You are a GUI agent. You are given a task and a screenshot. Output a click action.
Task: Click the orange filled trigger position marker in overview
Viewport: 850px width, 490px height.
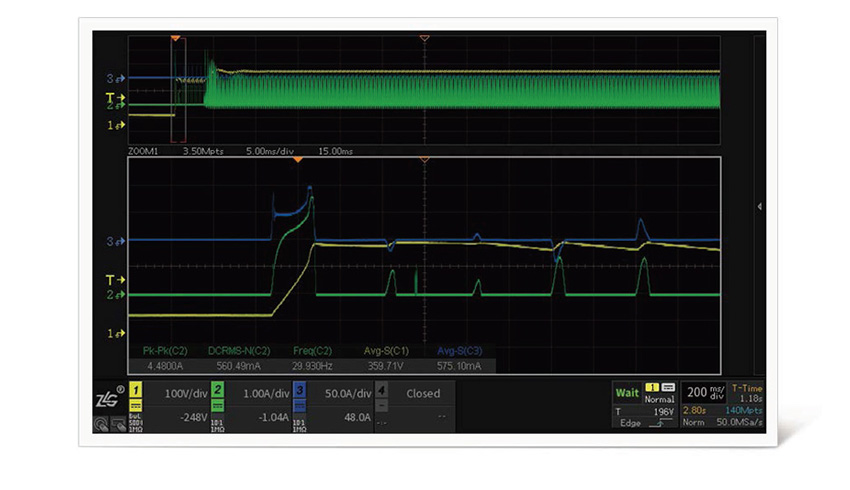175,38
